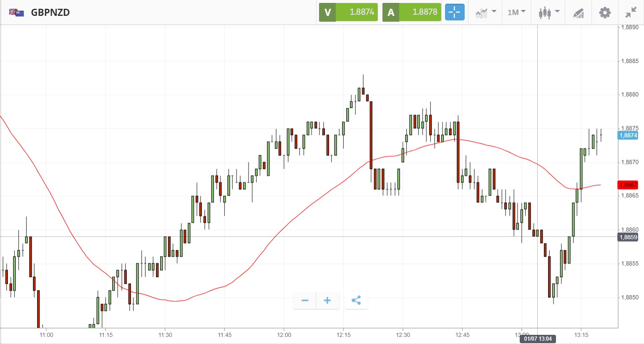Open the candlestick chart type dropdown
Viewport: 644px width, 344px height.
coord(548,13)
